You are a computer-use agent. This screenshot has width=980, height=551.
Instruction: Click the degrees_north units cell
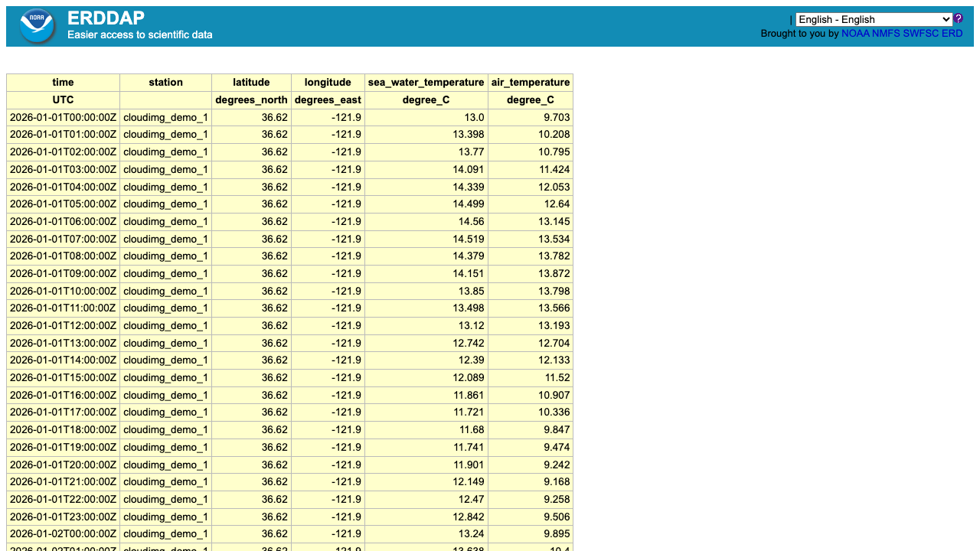pos(251,100)
